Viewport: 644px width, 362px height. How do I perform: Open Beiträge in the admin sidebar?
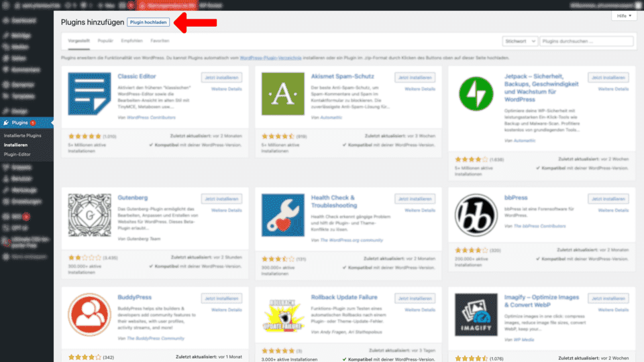(x=21, y=36)
